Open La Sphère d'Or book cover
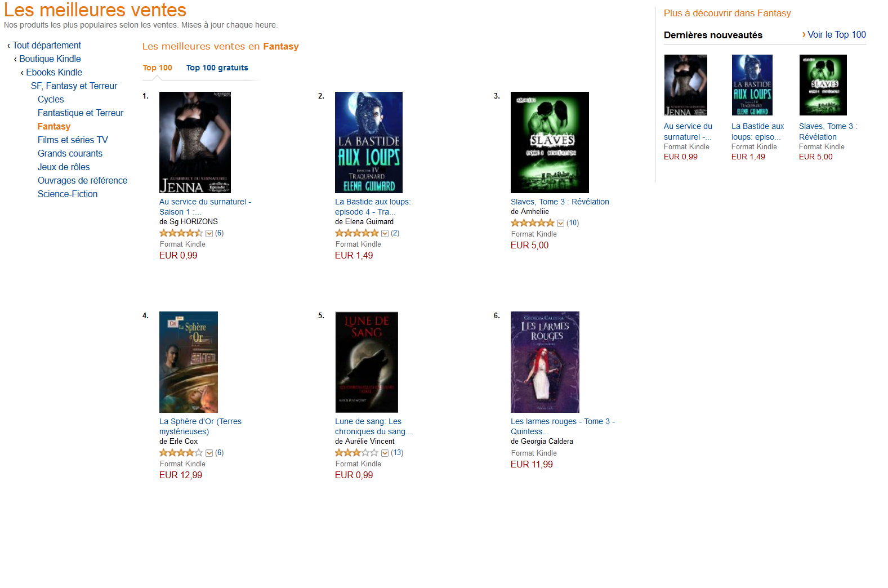Screen dimensions: 888x588 tap(189, 362)
